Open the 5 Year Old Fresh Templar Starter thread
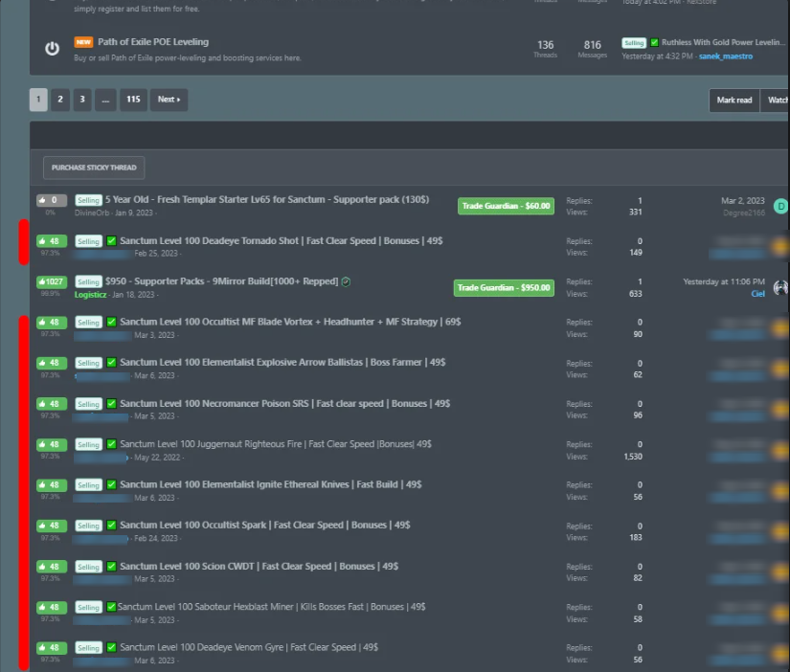The height and width of the screenshot is (672, 790). [x=267, y=199]
